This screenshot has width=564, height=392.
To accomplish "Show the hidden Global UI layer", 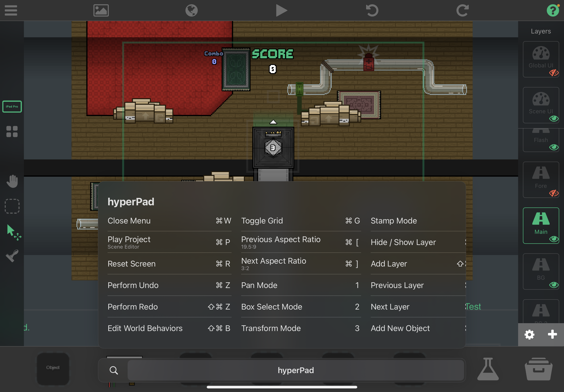I will 554,73.
